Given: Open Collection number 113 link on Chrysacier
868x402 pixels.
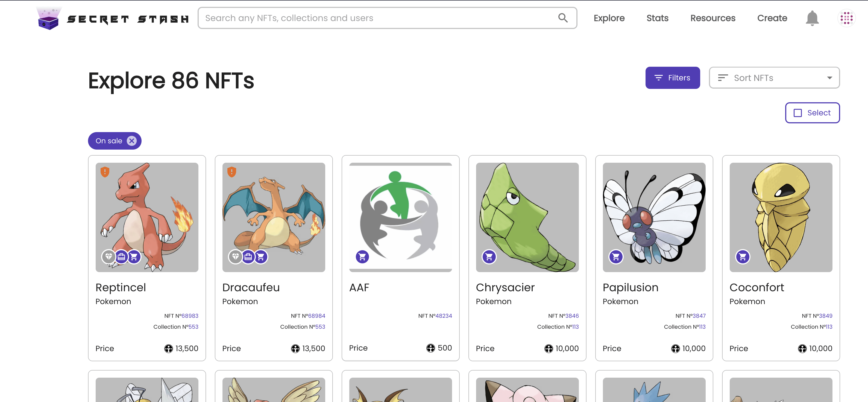Looking at the screenshot, I should (575, 327).
